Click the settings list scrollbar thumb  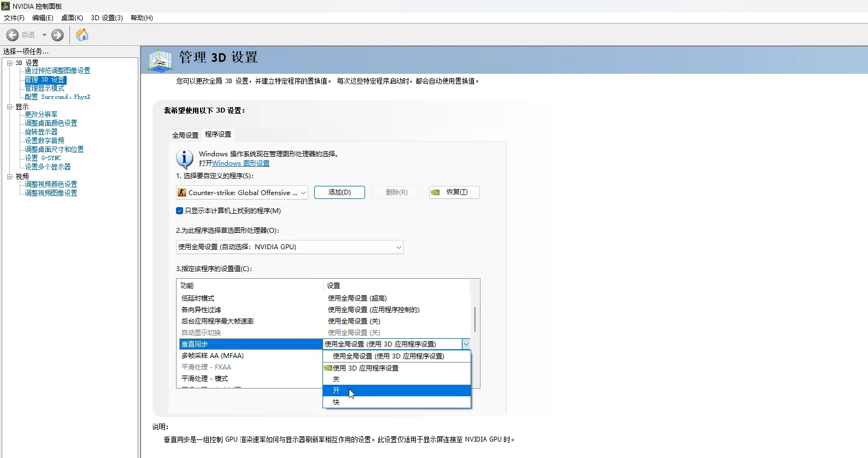474,319
